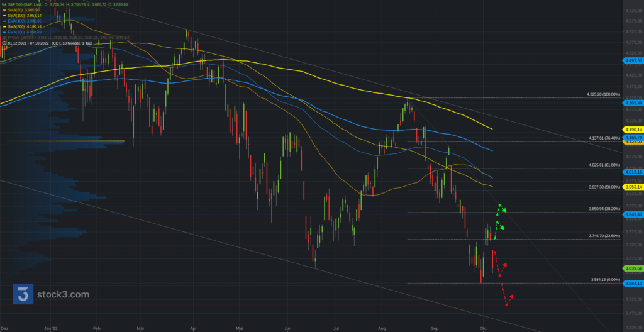Click the 3.525,00 price scale label
This screenshot has height=332, width=644.
(x=633, y=299)
